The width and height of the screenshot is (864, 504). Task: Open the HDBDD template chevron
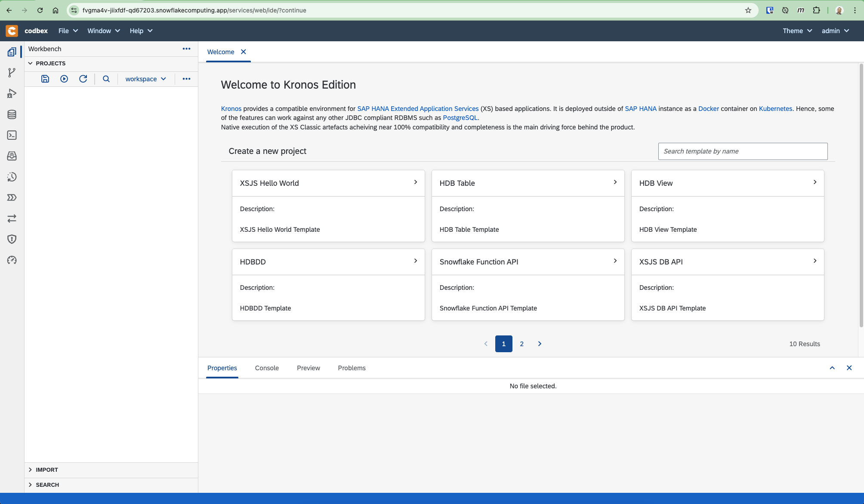[416, 261]
